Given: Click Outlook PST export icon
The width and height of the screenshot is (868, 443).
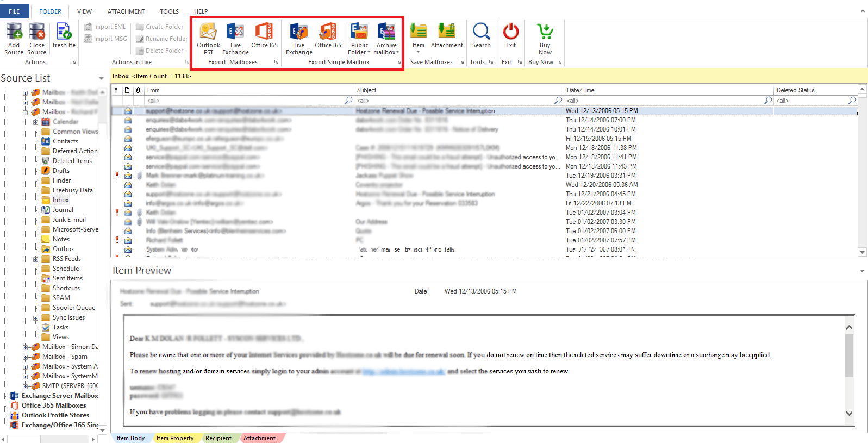Looking at the screenshot, I should click(208, 32).
